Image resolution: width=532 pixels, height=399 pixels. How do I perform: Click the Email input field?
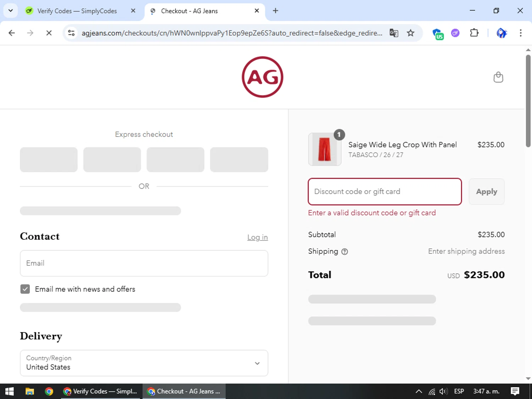144,263
